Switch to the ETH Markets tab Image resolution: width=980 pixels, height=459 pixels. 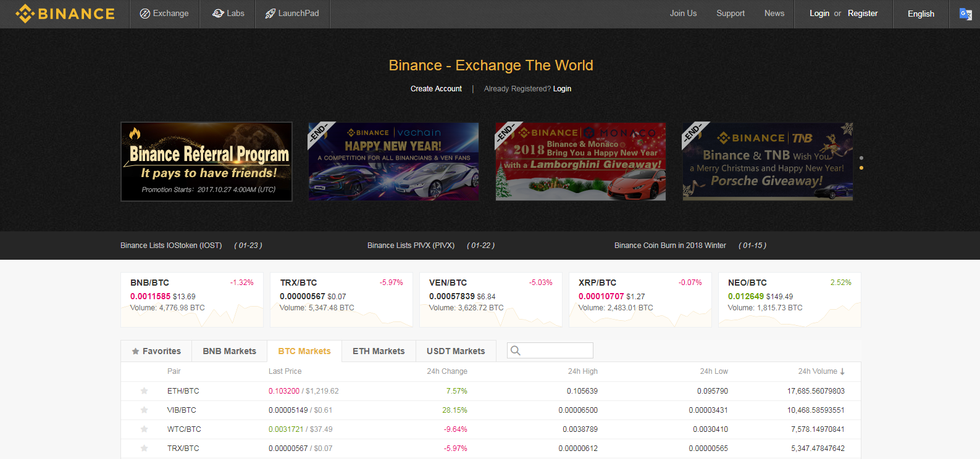(379, 351)
